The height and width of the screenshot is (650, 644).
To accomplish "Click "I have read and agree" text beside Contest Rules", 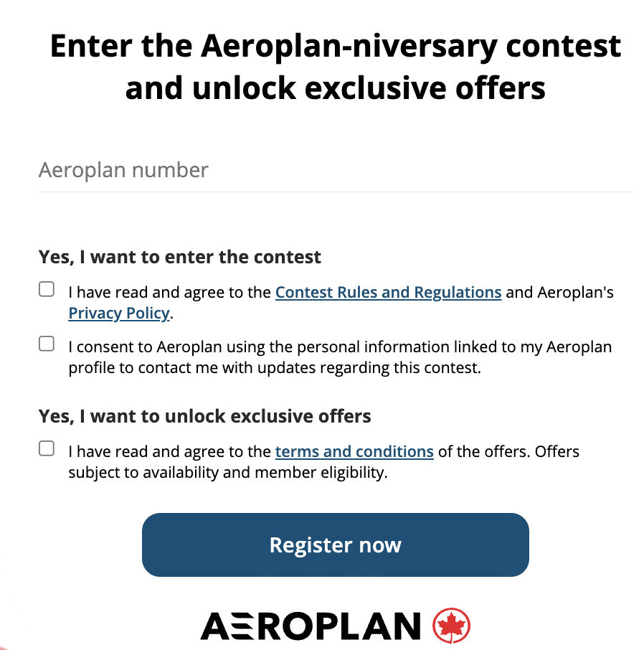I will tap(171, 293).
